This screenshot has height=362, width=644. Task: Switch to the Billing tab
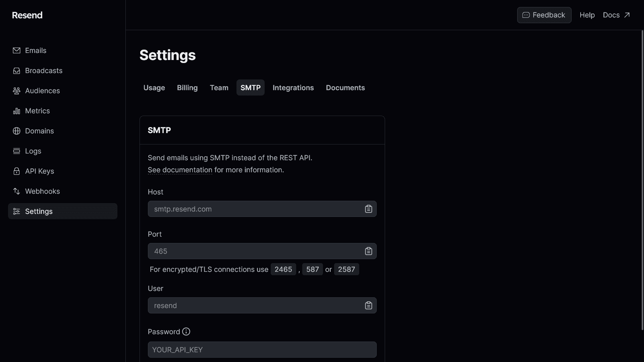pos(187,87)
